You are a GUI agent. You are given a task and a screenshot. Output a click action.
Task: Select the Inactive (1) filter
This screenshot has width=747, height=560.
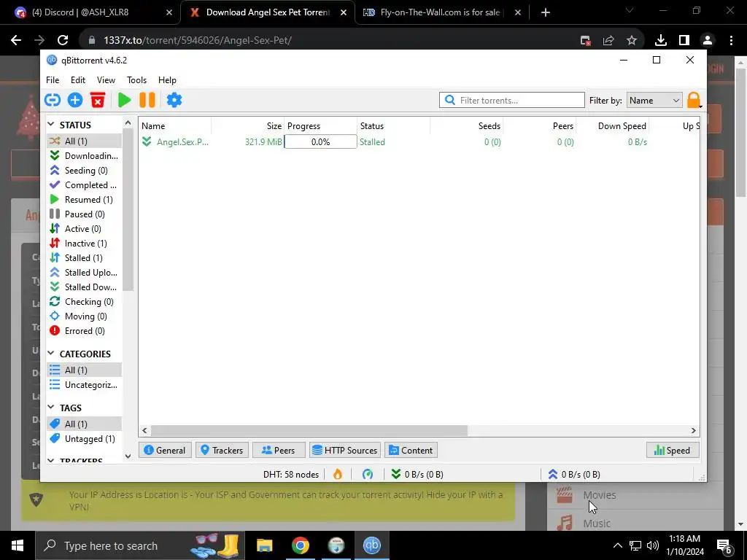85,244
